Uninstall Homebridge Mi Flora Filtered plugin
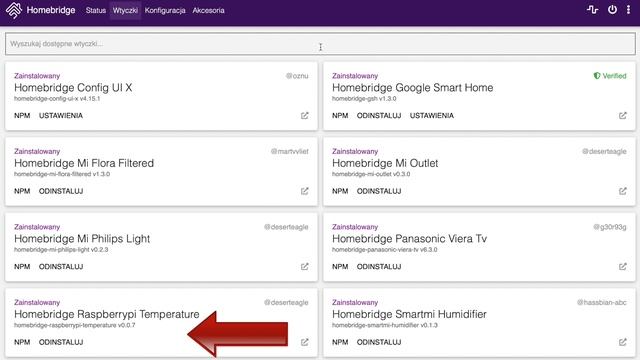The image size is (640, 360). [61, 191]
